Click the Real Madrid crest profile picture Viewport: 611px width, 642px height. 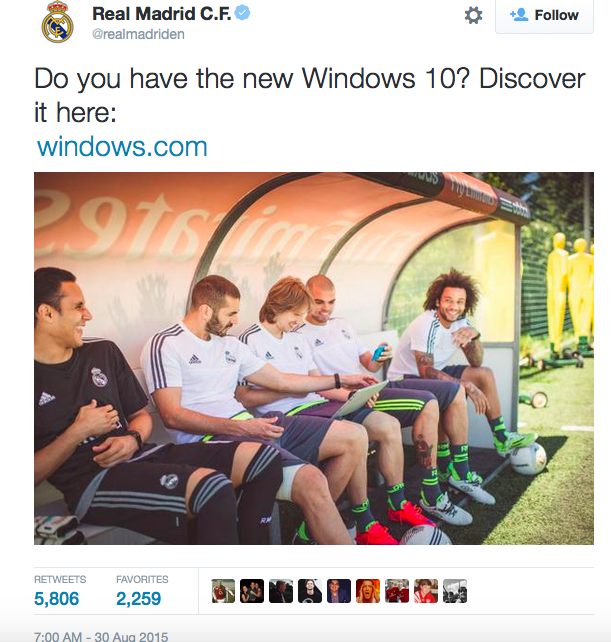(58, 22)
